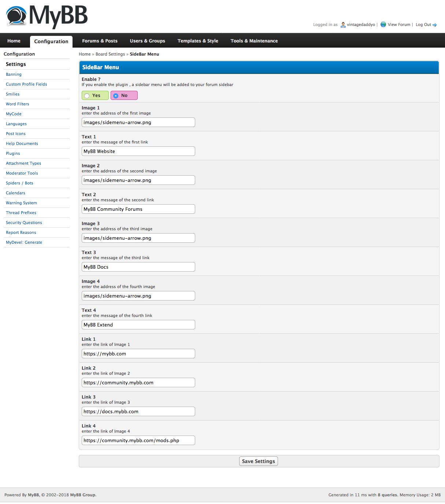Open the Plugins link in sidebar
The image size is (445, 504).
pyautogui.click(x=13, y=153)
